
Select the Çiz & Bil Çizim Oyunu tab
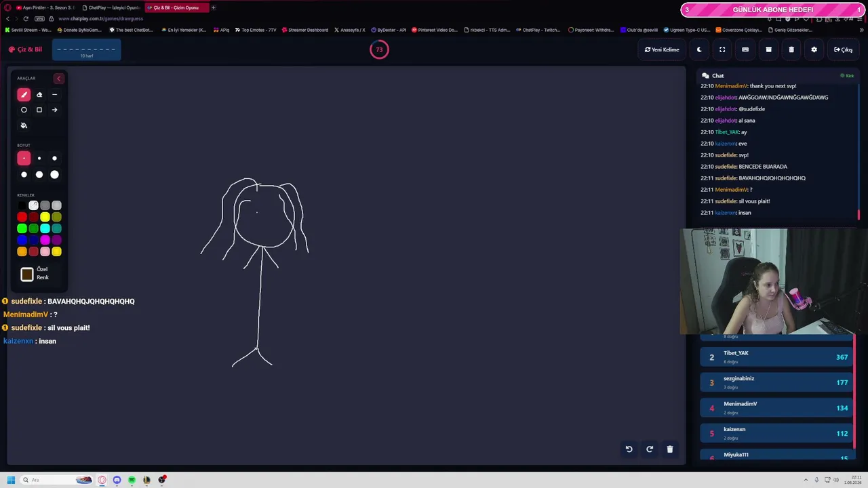pyautogui.click(x=176, y=7)
